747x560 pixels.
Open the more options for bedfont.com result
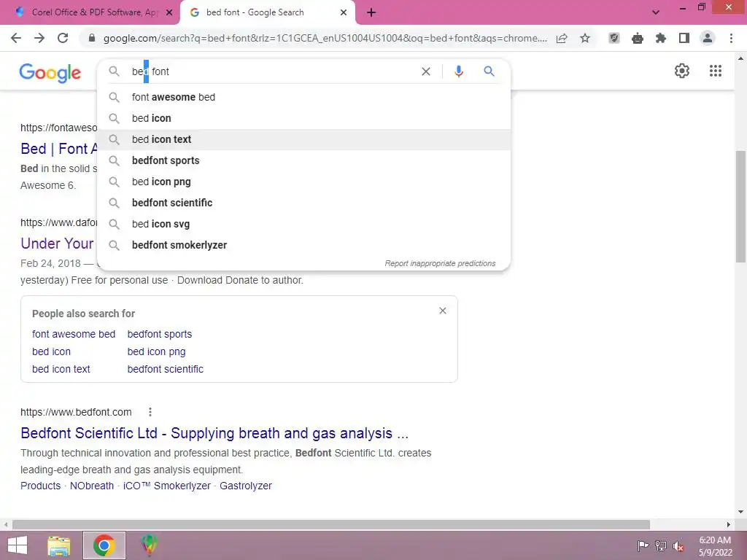pos(150,412)
